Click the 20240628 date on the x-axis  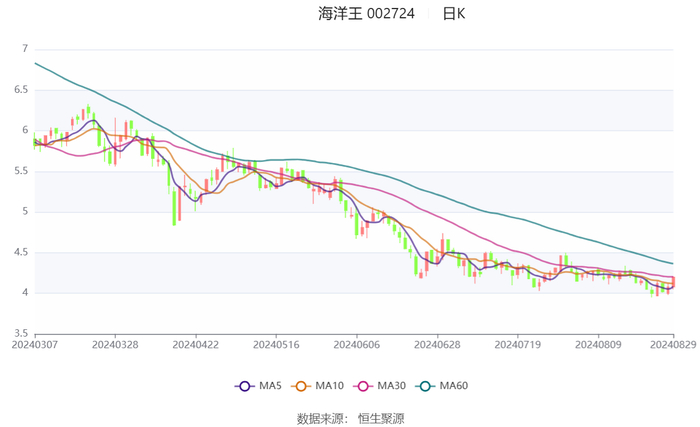[x=436, y=343]
